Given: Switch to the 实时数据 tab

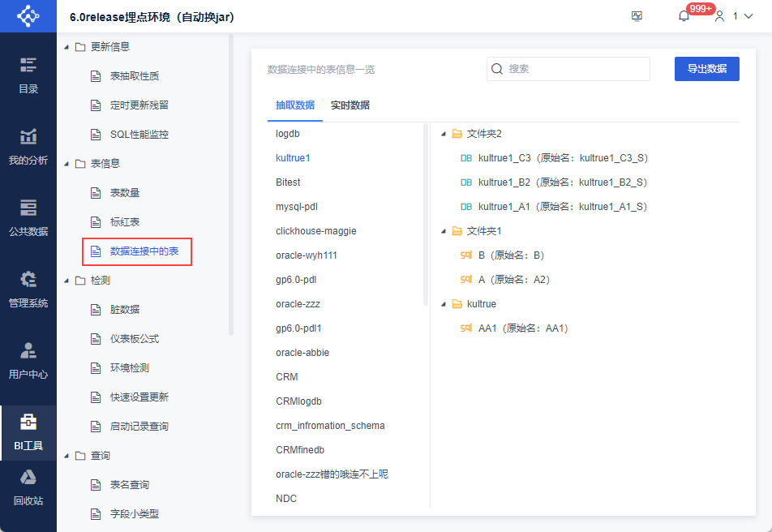Looking at the screenshot, I should click(x=350, y=105).
